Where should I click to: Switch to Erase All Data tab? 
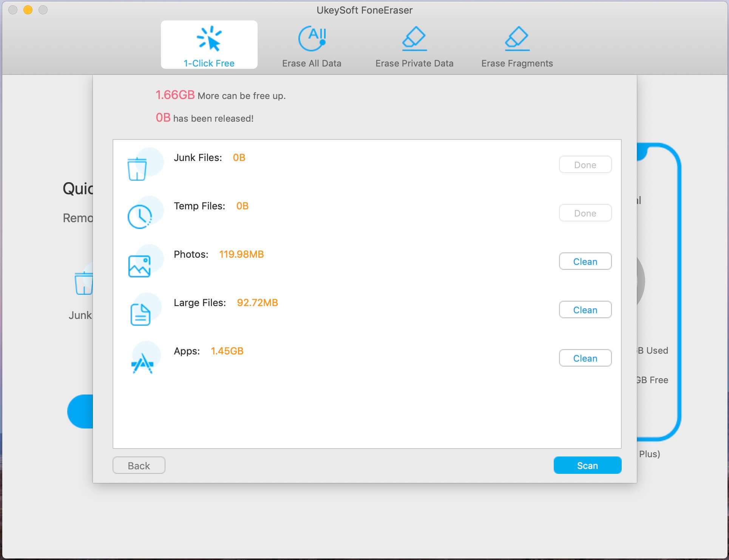(312, 44)
